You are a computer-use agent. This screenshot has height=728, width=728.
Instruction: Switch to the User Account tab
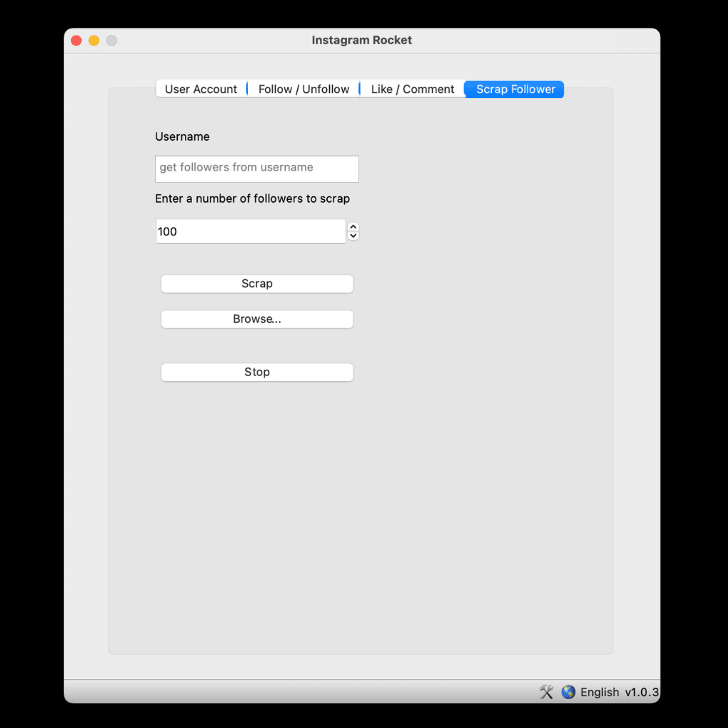201,88
